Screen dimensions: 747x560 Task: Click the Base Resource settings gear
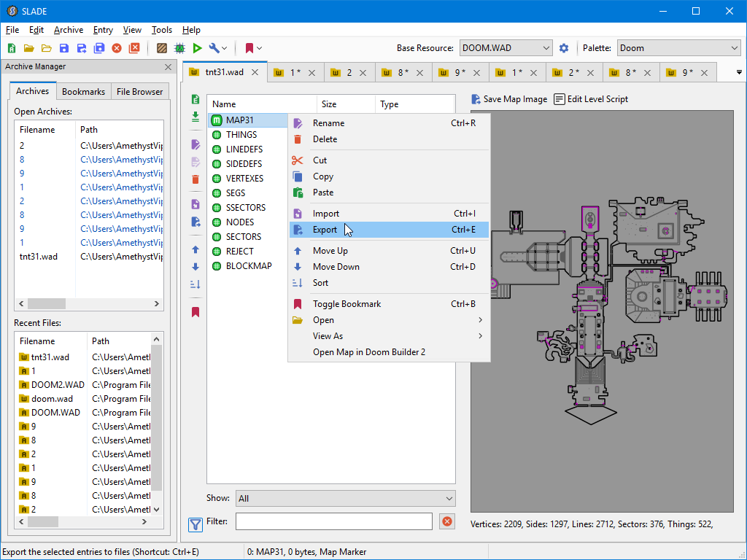pos(564,48)
